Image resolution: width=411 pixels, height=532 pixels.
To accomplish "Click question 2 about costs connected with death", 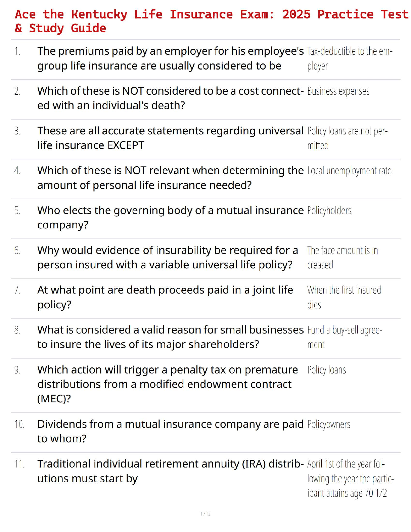I will click(170, 98).
